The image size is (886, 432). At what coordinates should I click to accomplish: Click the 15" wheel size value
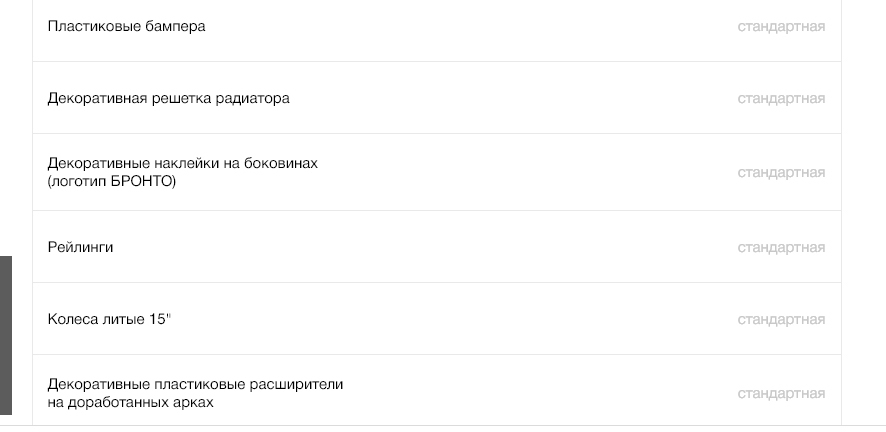pos(161,320)
